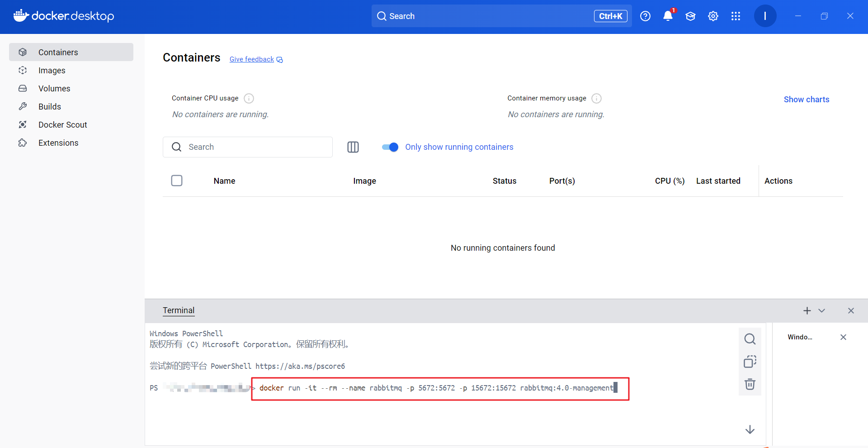Add a new terminal session with plus
This screenshot has width=868, height=448.
coord(807,310)
